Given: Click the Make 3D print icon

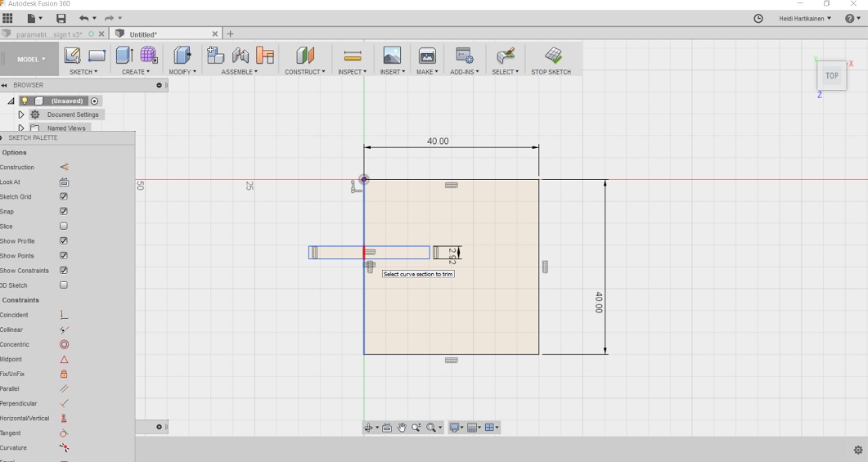Looking at the screenshot, I should click(427, 56).
